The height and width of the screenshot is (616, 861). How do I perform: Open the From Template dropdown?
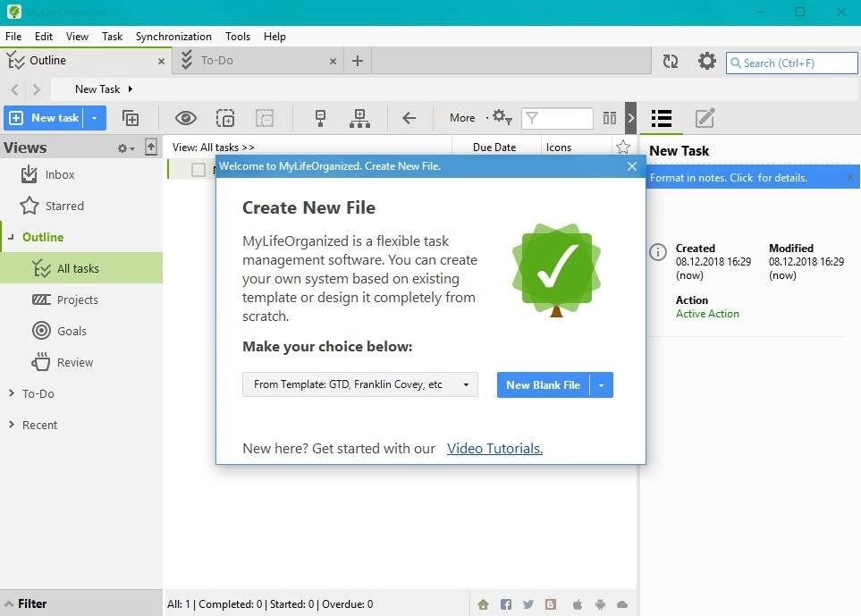tap(360, 384)
